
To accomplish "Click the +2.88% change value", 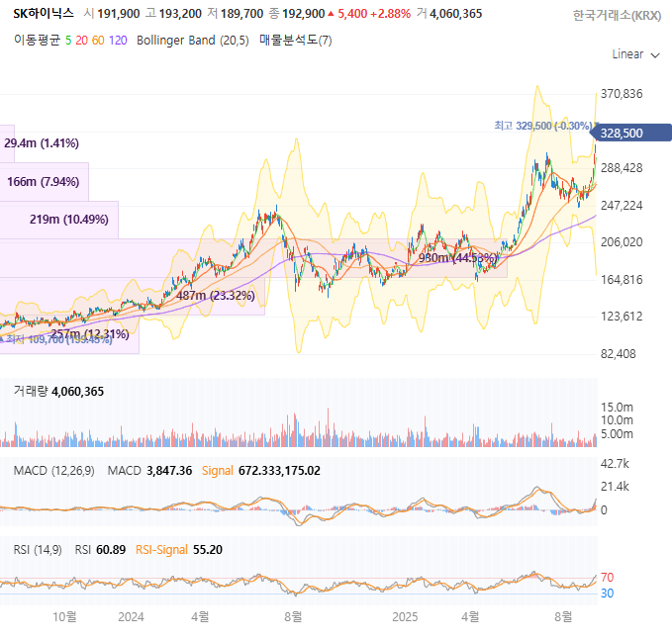I will (390, 14).
